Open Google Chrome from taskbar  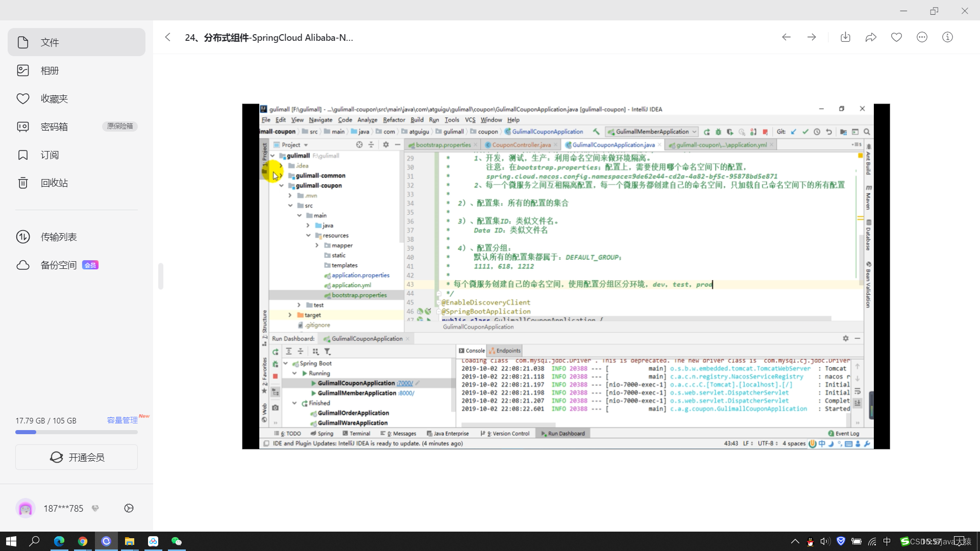(x=83, y=541)
